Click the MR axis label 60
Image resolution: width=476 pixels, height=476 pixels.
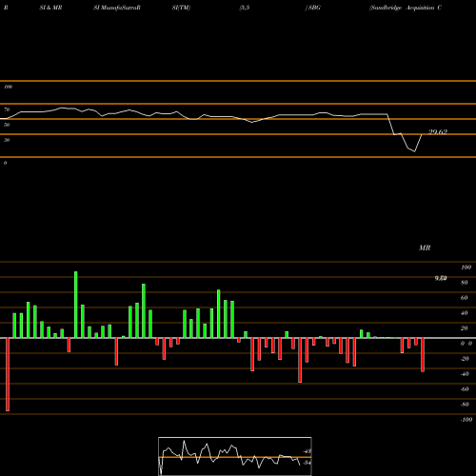pos(465,298)
